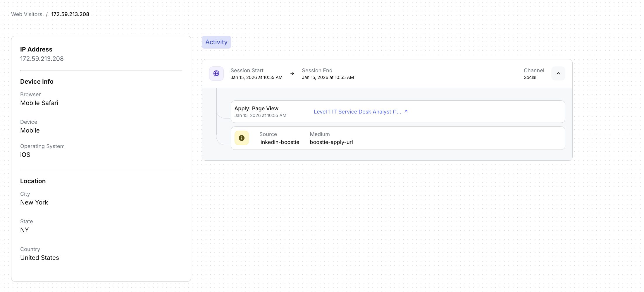Click the United States country value
Viewport: 644px width, 292px height.
pyautogui.click(x=39, y=258)
